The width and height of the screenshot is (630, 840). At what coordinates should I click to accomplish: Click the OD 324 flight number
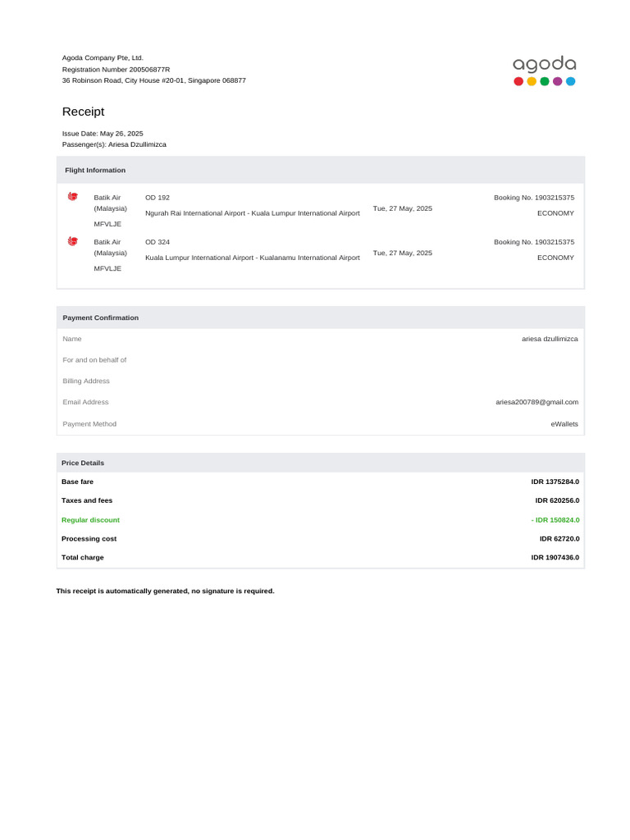[157, 242]
